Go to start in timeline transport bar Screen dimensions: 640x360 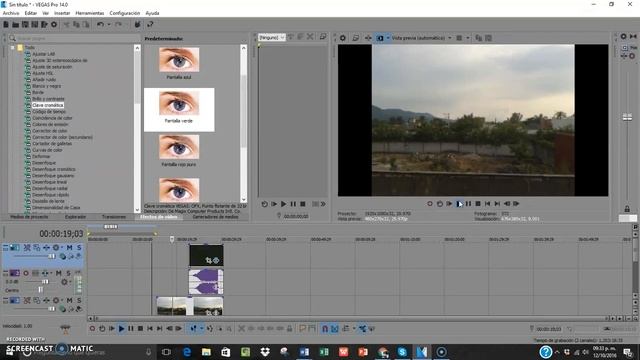[x=150, y=329]
